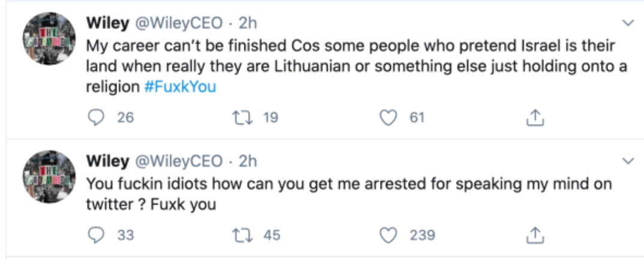Open Wiley's name on the second tweet
This screenshot has height=259, width=644.
click(x=107, y=161)
